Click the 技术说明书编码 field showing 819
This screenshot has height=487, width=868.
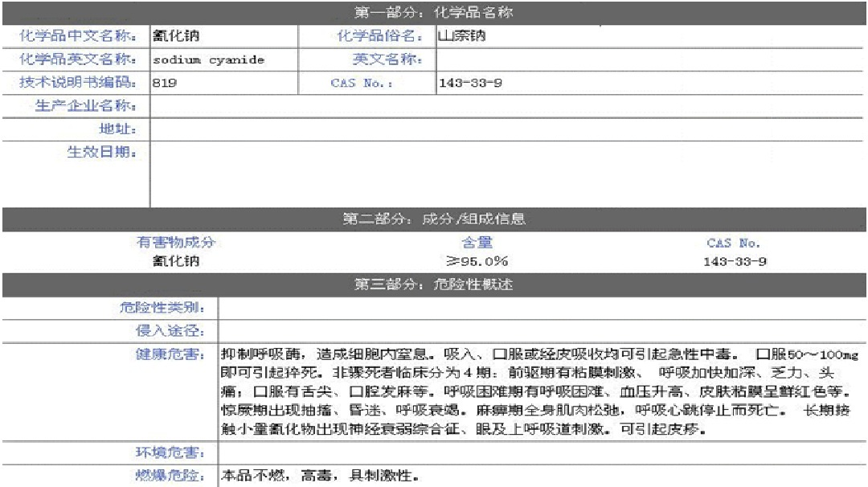(223, 83)
